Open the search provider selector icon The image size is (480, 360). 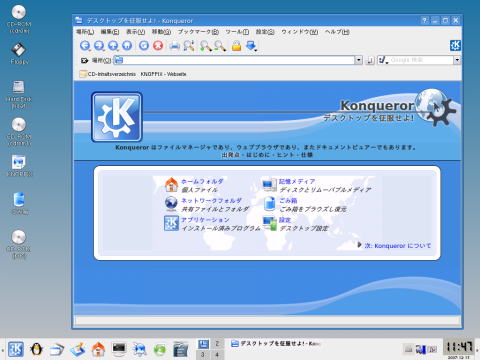click(383, 60)
